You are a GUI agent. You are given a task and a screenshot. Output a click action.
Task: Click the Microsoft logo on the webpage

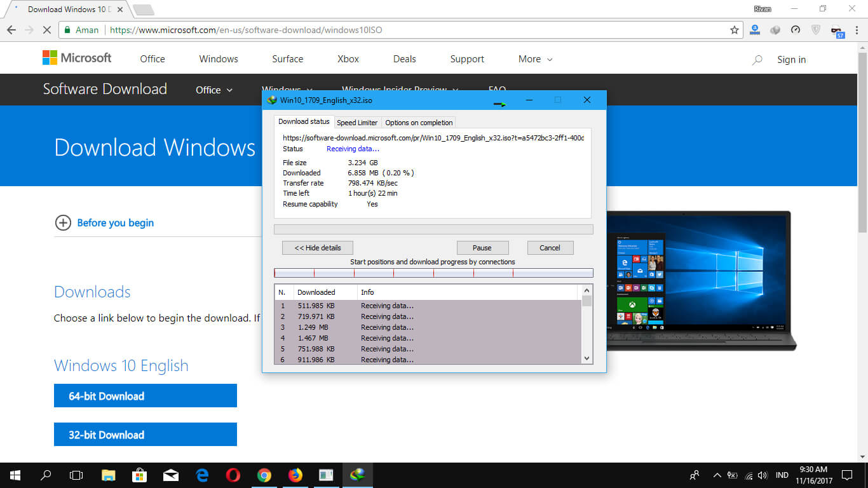77,58
